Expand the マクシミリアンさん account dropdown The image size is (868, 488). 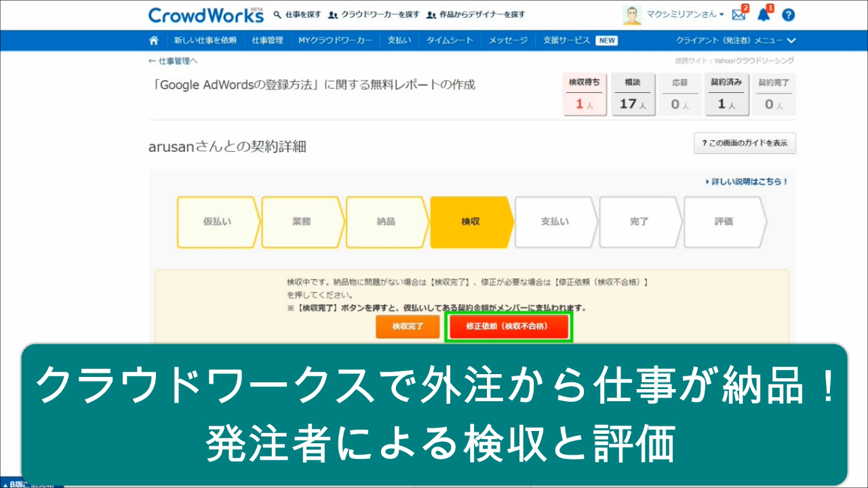[686, 14]
